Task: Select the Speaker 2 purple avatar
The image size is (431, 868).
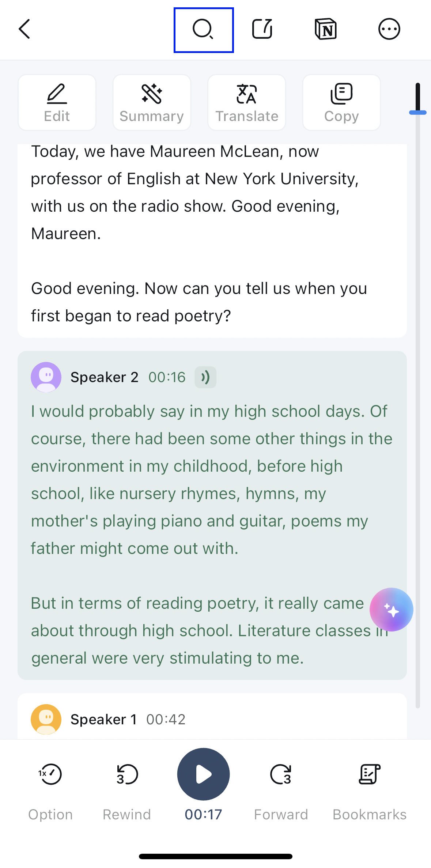Action: pos(46,377)
